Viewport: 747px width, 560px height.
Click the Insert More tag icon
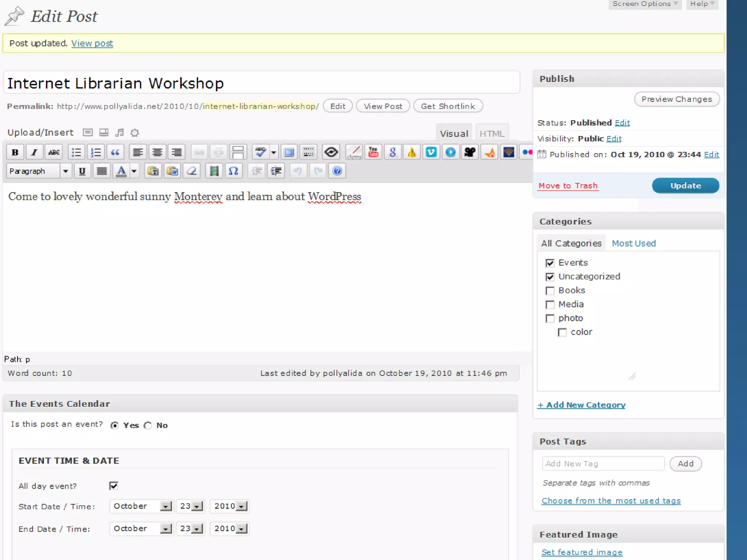click(x=238, y=152)
